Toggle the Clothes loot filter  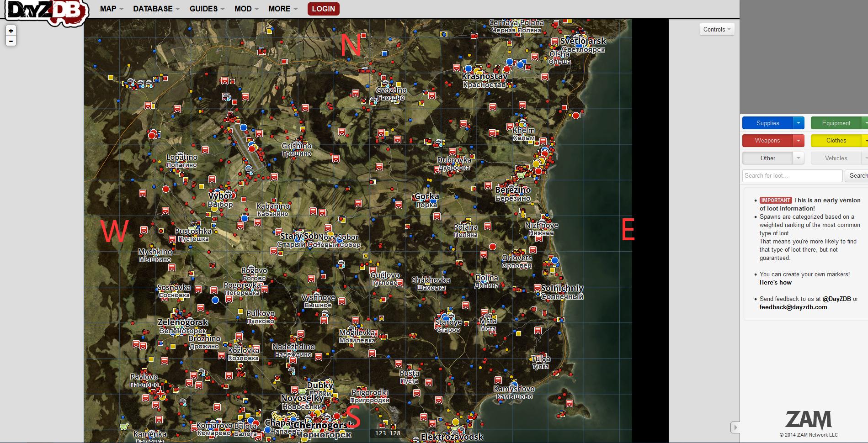tap(836, 141)
